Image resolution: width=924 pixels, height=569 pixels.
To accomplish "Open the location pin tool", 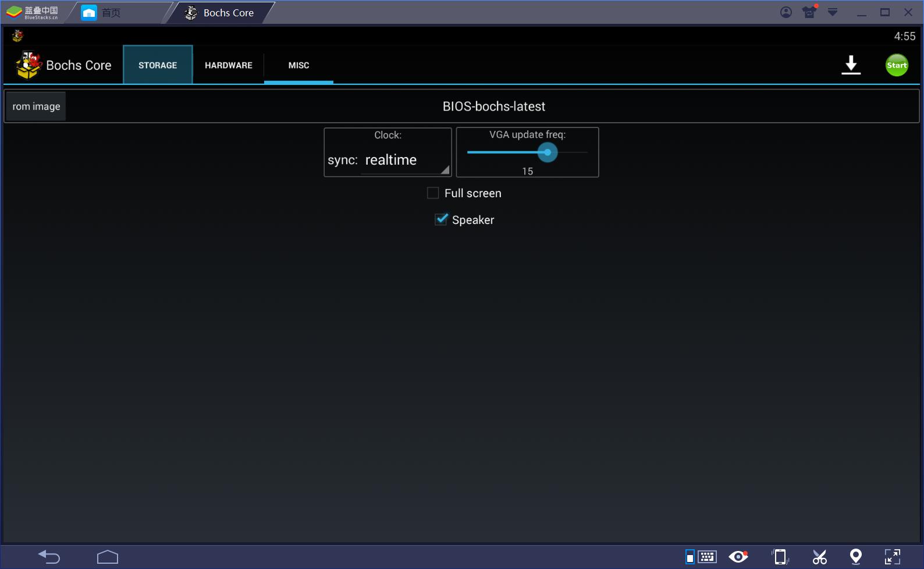I will (855, 557).
